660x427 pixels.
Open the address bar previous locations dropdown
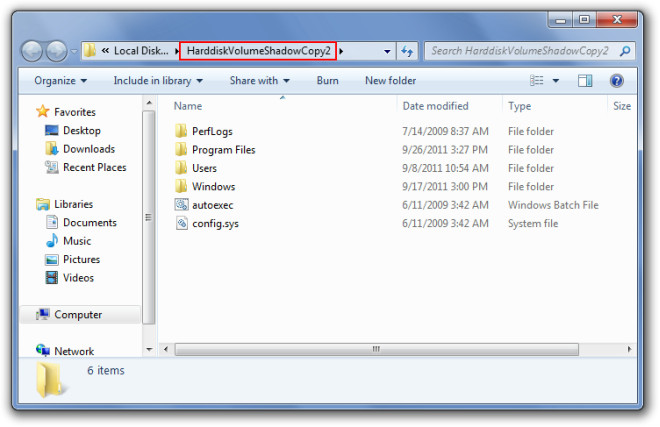coord(387,51)
